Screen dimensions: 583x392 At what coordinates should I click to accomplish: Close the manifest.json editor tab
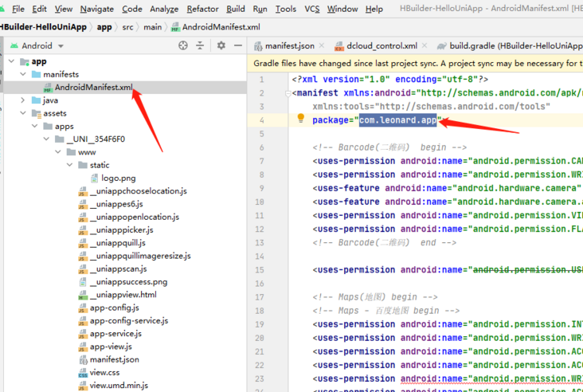coord(322,45)
